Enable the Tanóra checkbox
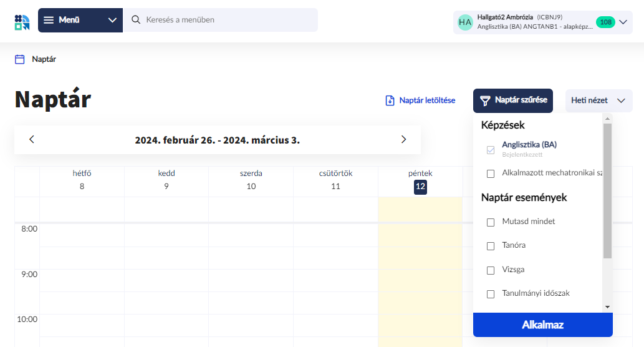Viewport: 644px width, 347px height. pos(491,246)
